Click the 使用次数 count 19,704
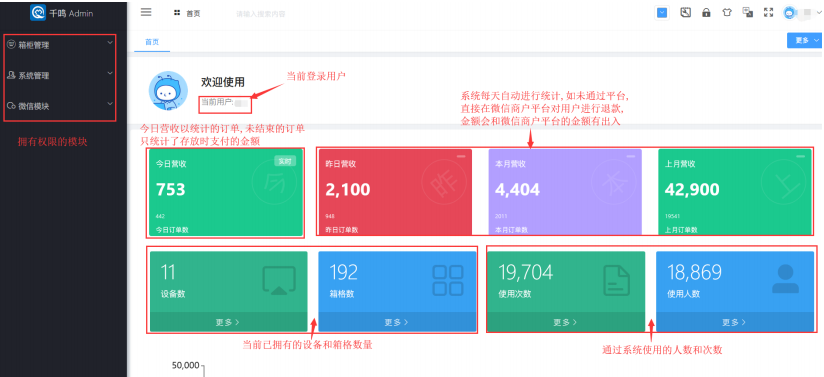 tap(526, 272)
